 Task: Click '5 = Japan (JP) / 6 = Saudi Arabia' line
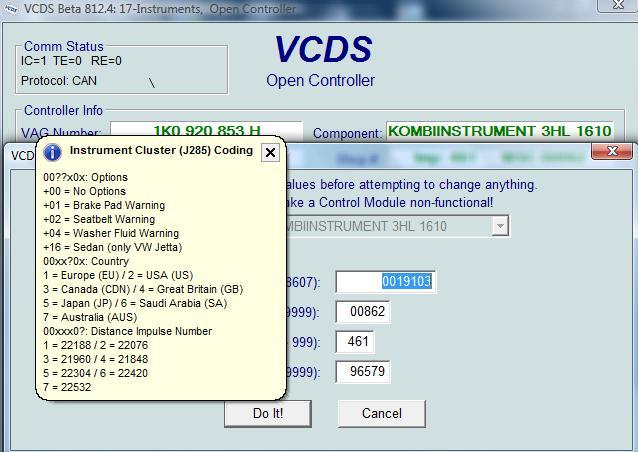(x=135, y=303)
